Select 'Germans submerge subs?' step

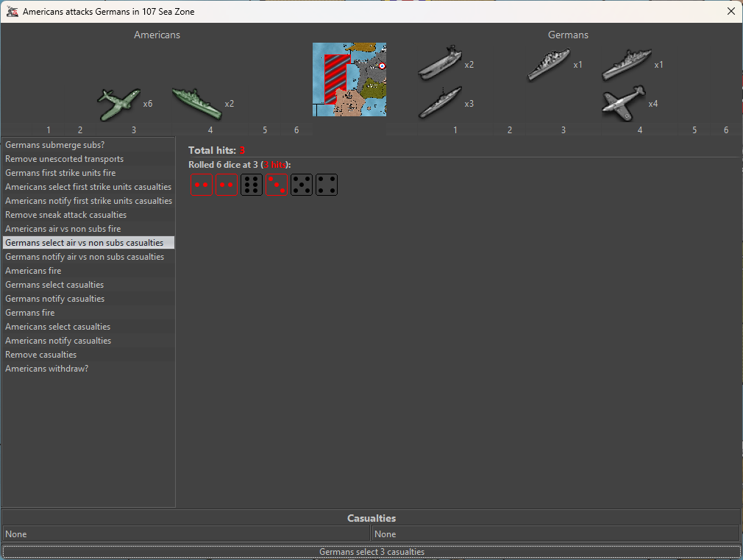click(55, 145)
